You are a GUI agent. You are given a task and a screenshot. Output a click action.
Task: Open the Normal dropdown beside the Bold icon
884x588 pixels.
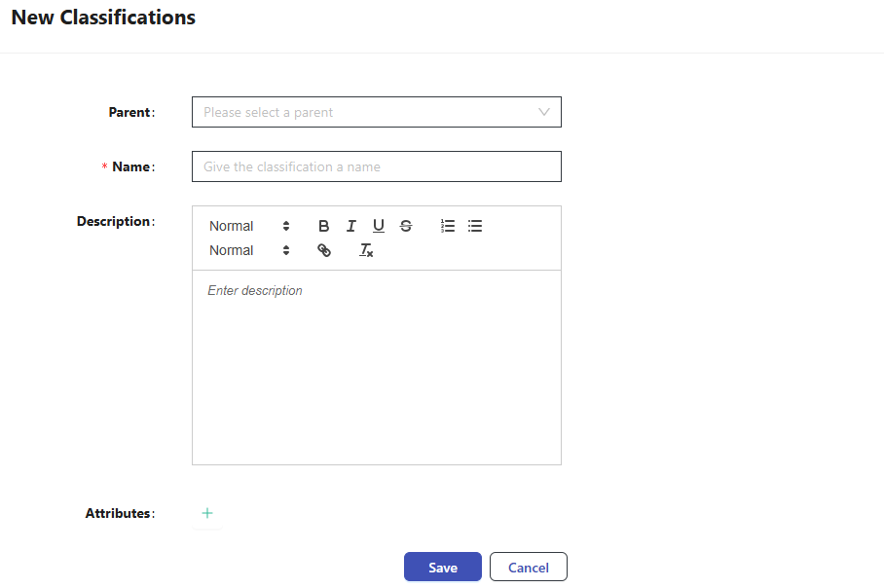[x=249, y=226]
